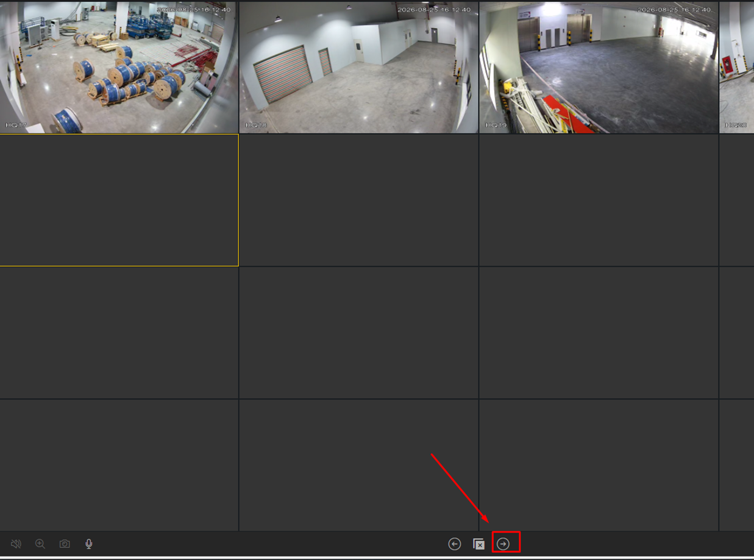Toggle the muted speaker audio icon

coord(16,544)
